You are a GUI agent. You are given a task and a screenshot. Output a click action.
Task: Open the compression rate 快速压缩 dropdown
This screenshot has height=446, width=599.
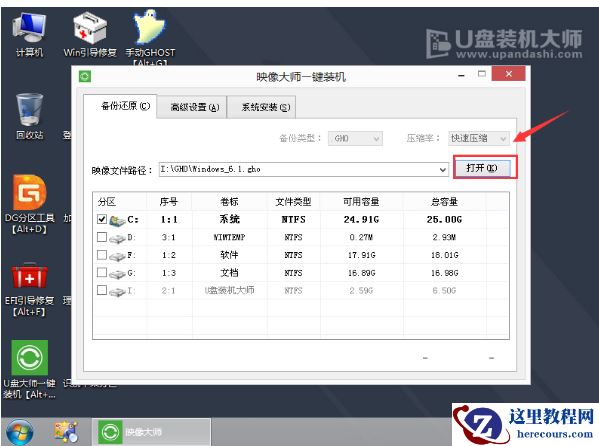(479, 138)
